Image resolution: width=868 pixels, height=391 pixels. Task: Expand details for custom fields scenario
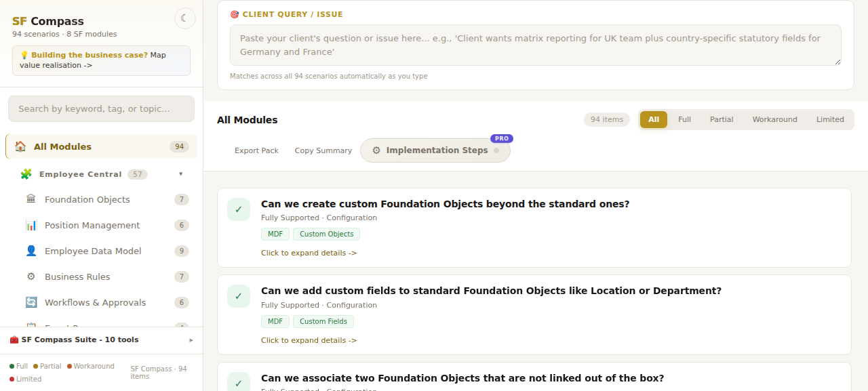click(x=309, y=340)
